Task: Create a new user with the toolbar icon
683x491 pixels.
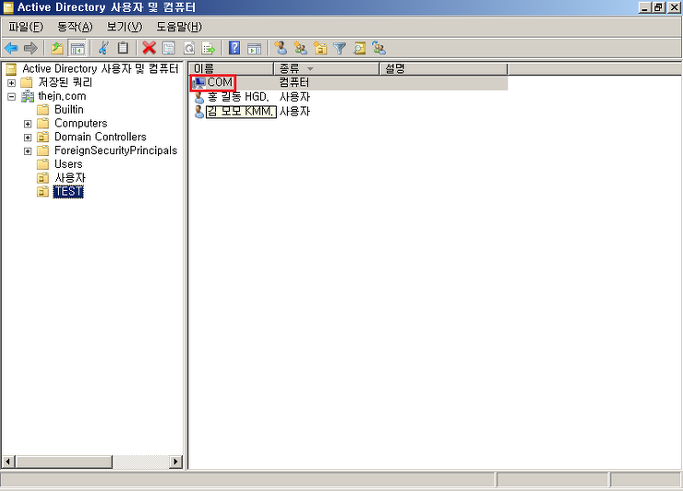Action: (281, 48)
